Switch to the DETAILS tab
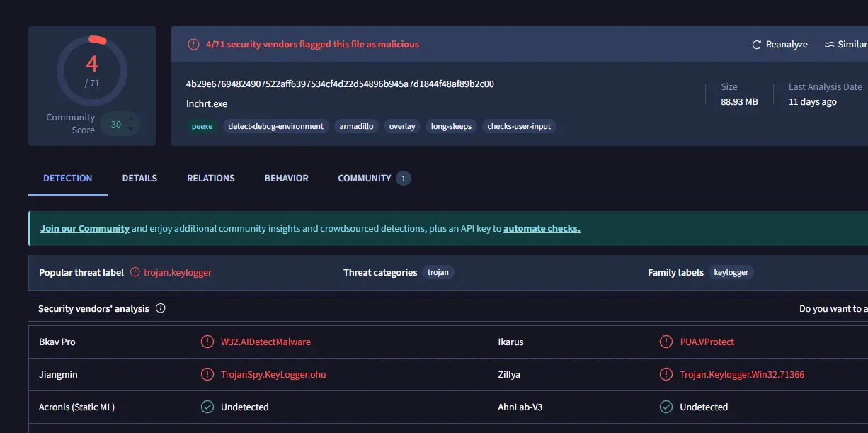 139,179
